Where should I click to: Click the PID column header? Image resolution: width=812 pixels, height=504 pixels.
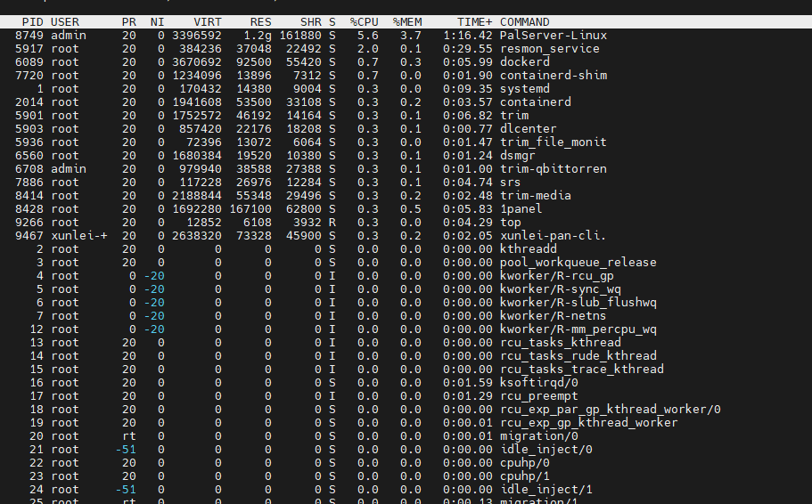coord(33,22)
